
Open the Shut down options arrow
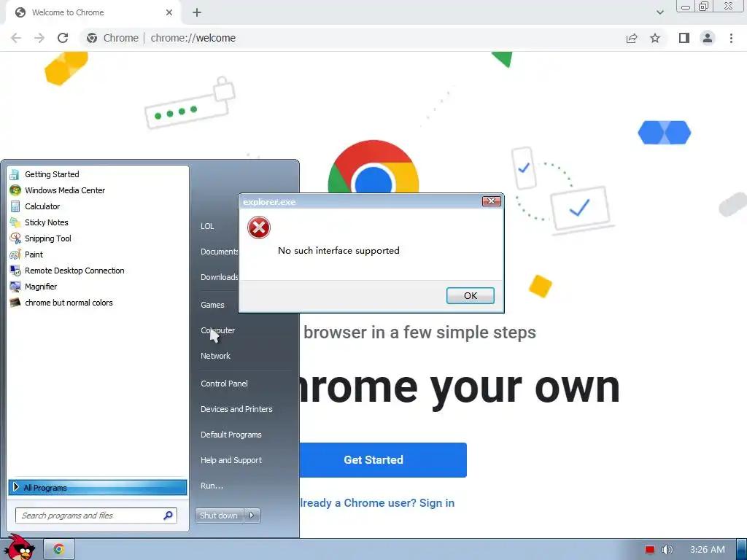(x=252, y=516)
